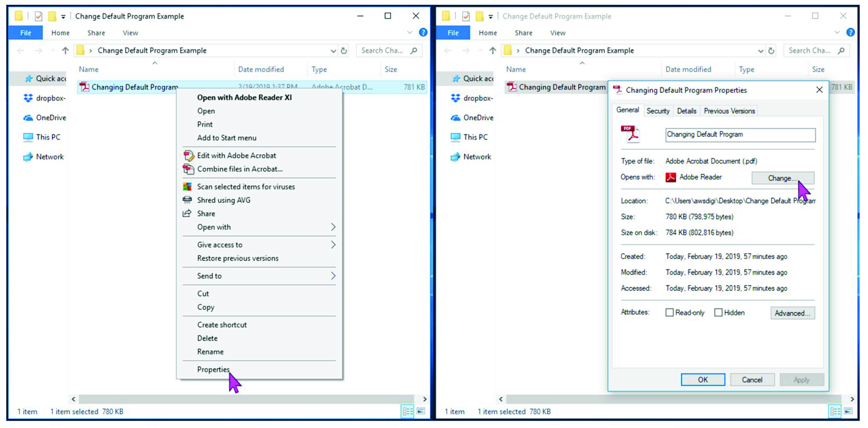Check the Hidden attribute checkbox
868x428 pixels.
point(718,312)
